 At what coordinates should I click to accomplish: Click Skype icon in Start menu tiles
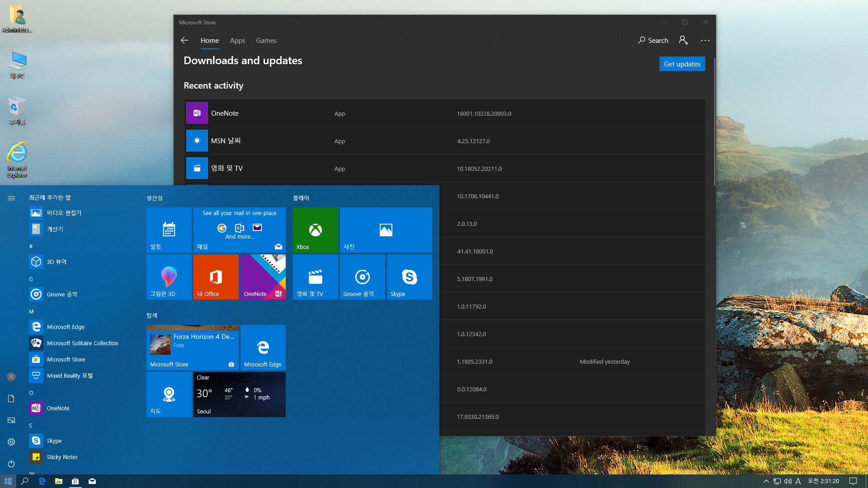pyautogui.click(x=410, y=277)
